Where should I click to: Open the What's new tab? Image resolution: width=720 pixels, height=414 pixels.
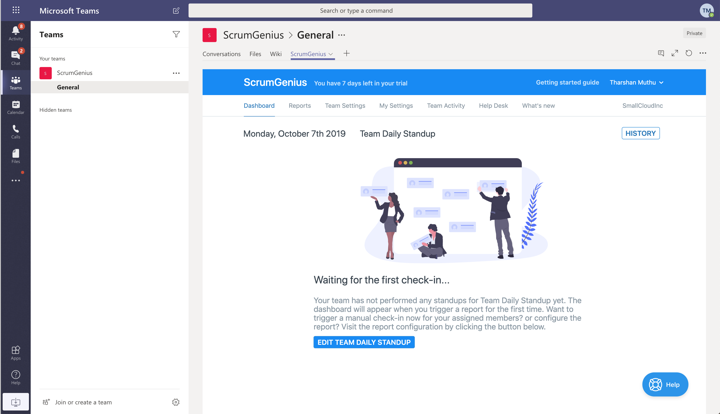click(x=538, y=106)
